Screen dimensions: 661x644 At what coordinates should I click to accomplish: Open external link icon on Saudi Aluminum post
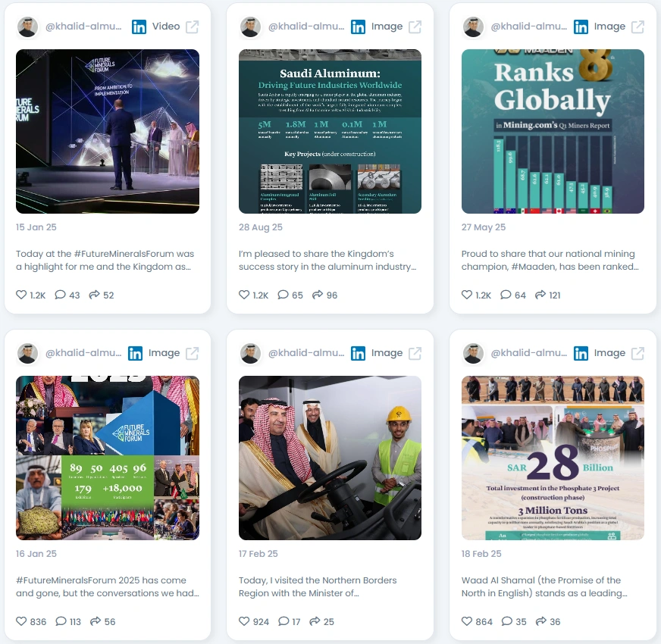415,27
